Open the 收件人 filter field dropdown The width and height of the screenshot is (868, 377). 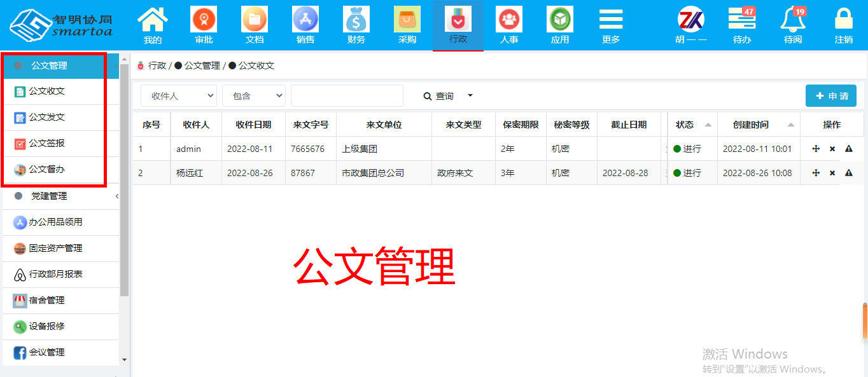click(x=179, y=96)
